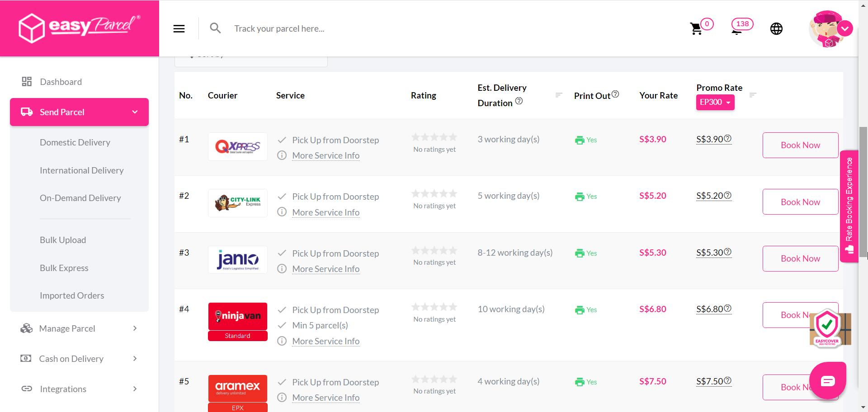Click the Qxpress courier logo
Viewport: 868px width, 412px height.
tap(237, 146)
